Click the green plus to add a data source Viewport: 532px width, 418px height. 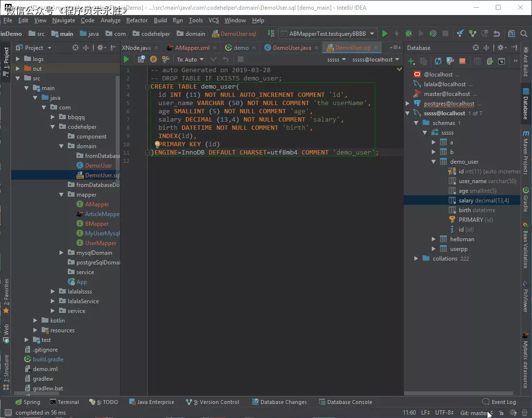410,61
